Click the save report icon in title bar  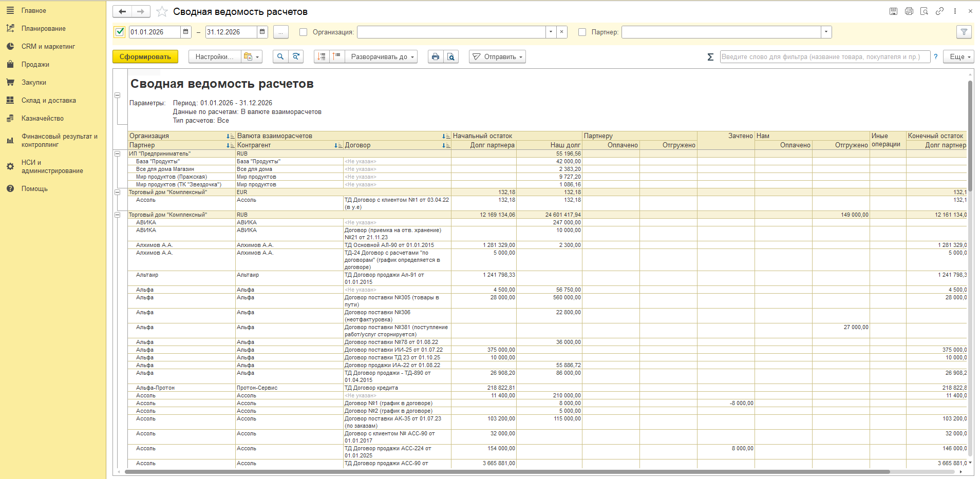[894, 11]
